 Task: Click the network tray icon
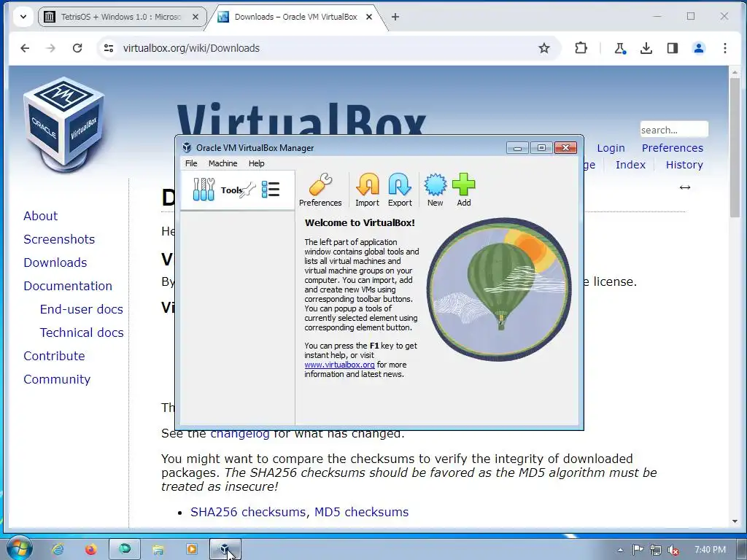tap(656, 550)
